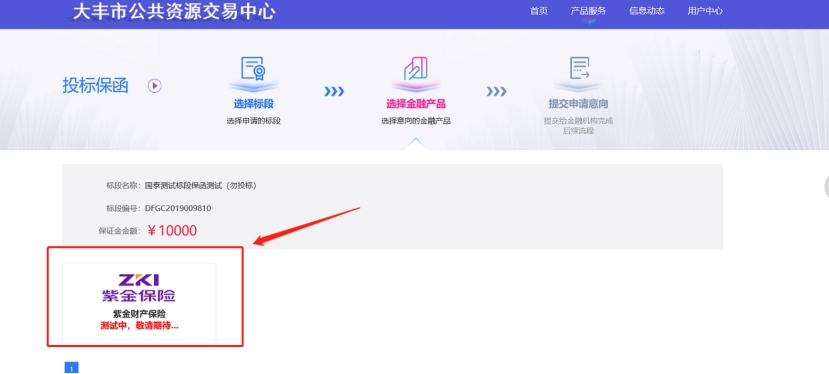Click the ZKI 紫金保险 logo
Viewport: 829px width, 374px height.
(x=139, y=288)
